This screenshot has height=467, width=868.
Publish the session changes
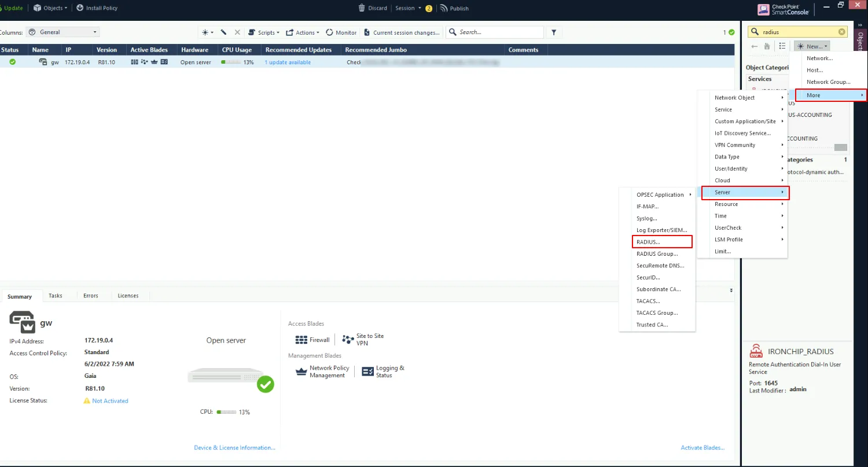coord(454,8)
